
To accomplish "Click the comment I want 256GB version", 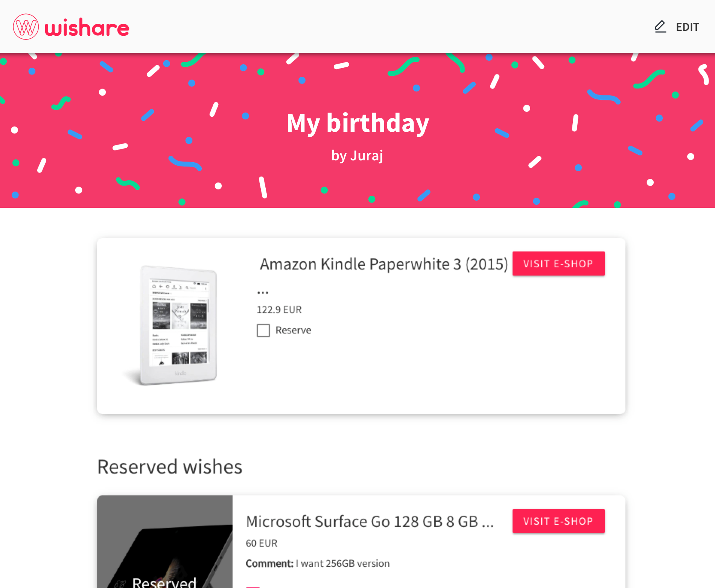I will coord(317,563).
